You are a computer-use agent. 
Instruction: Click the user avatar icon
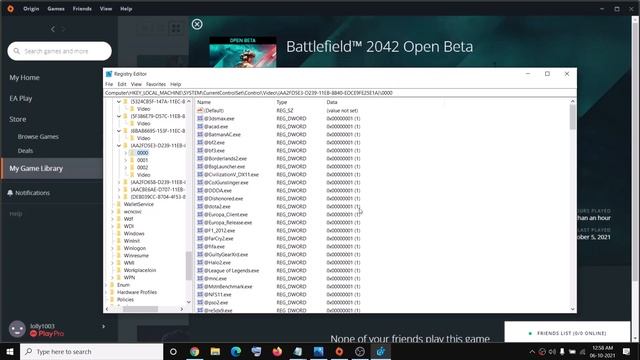(x=17, y=329)
